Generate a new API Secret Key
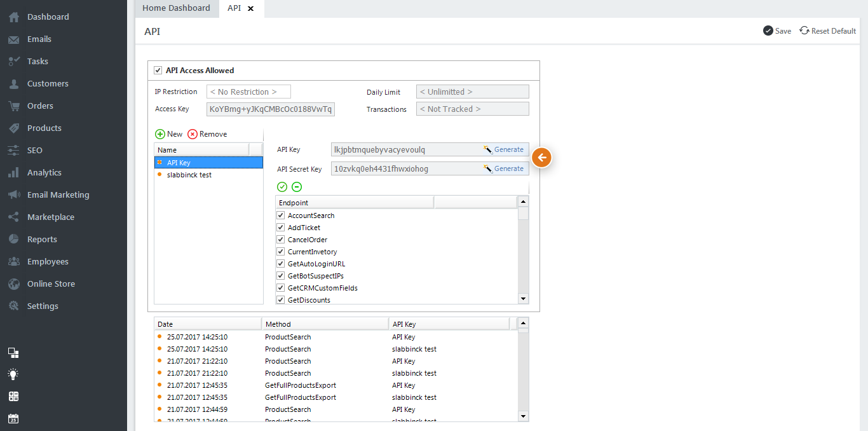 [x=504, y=168]
